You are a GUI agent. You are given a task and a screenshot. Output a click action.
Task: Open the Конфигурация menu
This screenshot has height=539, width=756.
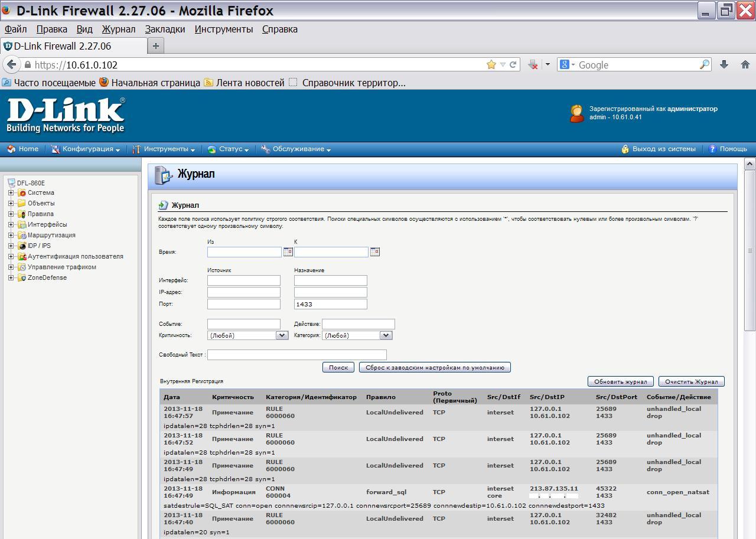click(x=87, y=149)
